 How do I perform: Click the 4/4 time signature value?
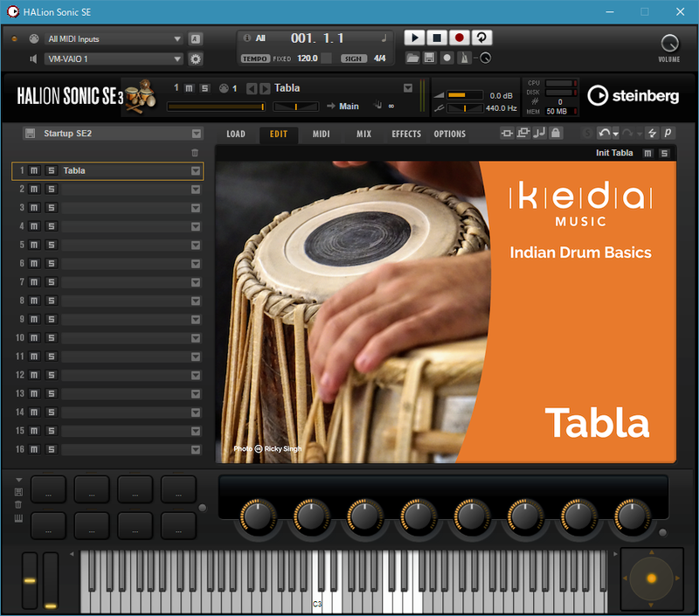pyautogui.click(x=380, y=59)
